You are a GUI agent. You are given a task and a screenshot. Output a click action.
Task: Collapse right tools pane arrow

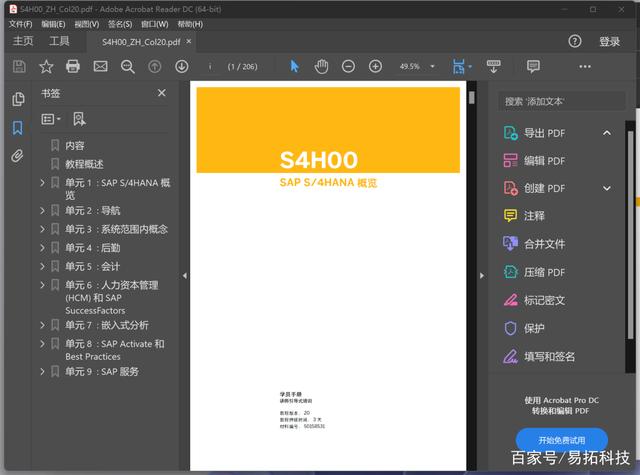(x=482, y=276)
